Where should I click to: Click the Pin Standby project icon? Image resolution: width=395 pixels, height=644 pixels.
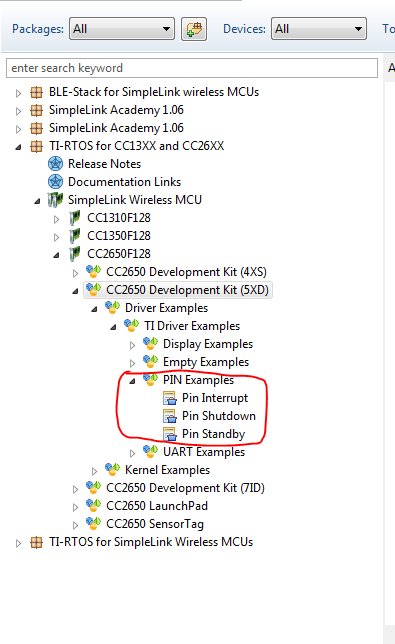pos(170,434)
